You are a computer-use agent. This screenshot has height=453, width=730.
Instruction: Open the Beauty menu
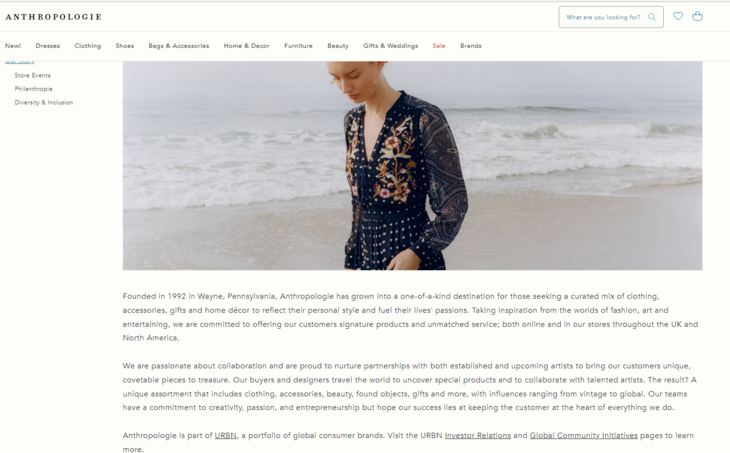click(338, 46)
